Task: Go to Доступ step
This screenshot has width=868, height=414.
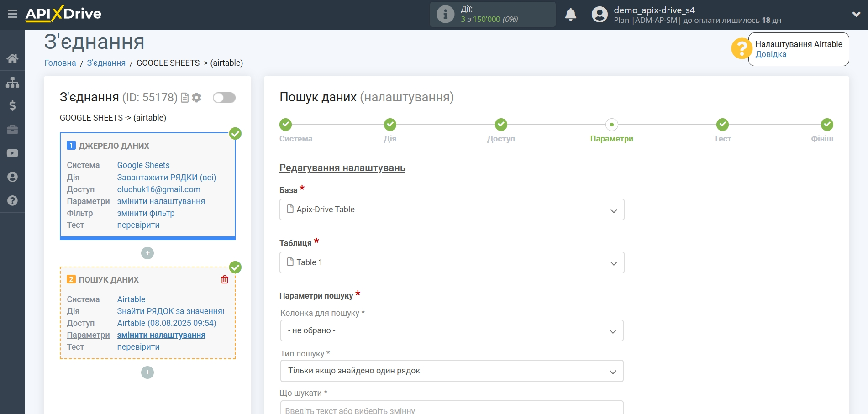Action: point(501,124)
